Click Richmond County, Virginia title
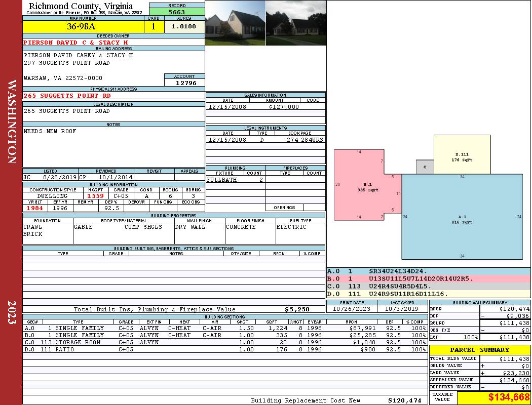 click(81, 6)
